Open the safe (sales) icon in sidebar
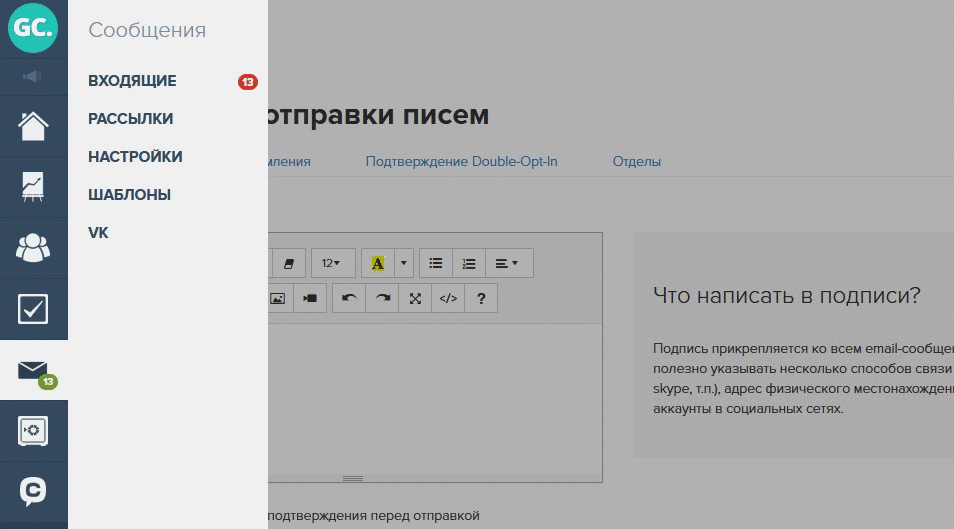 (33, 431)
